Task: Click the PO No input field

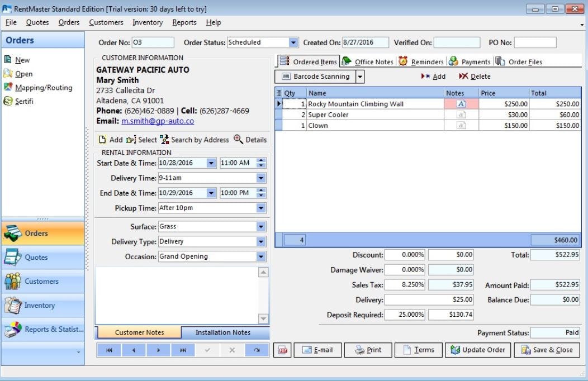Action: (x=535, y=42)
